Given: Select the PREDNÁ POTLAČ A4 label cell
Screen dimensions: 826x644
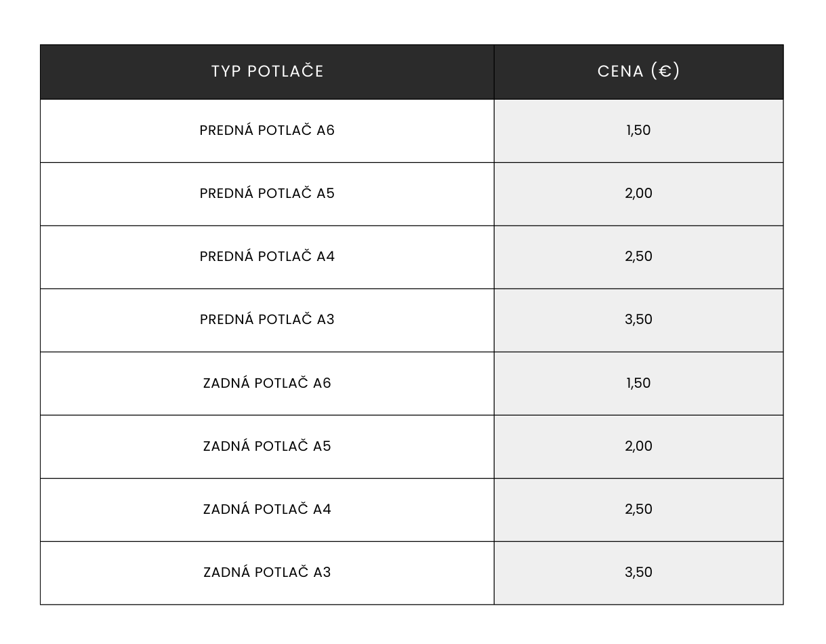Looking at the screenshot, I should point(267,257).
